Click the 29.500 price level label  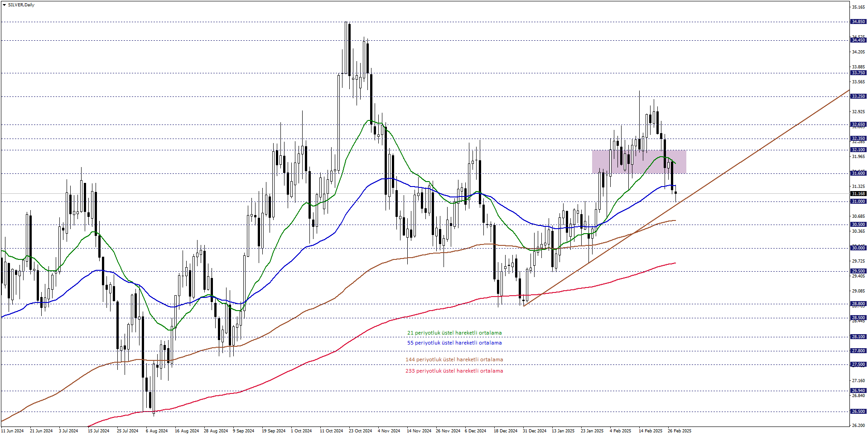(x=858, y=271)
